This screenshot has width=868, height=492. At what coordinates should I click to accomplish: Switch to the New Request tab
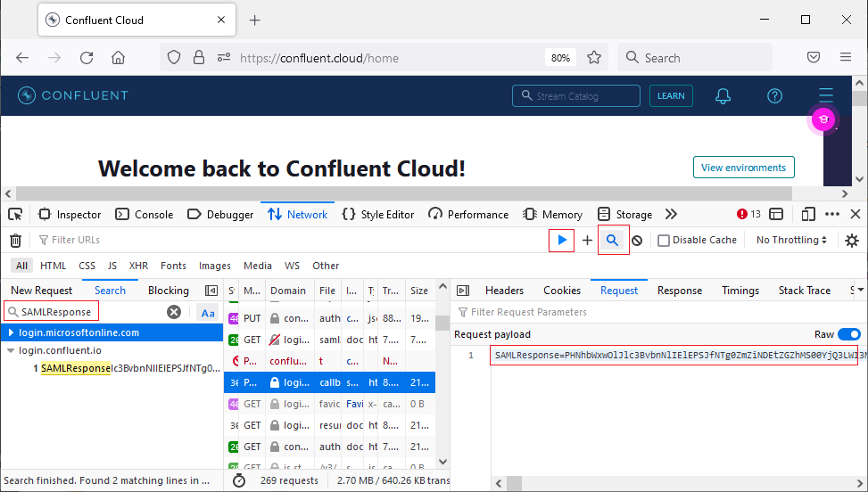[42, 291]
